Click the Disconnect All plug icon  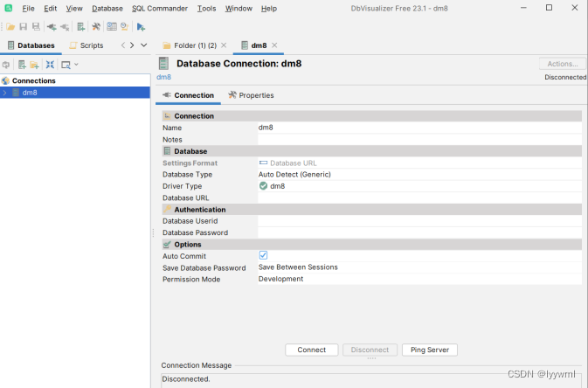coord(65,26)
